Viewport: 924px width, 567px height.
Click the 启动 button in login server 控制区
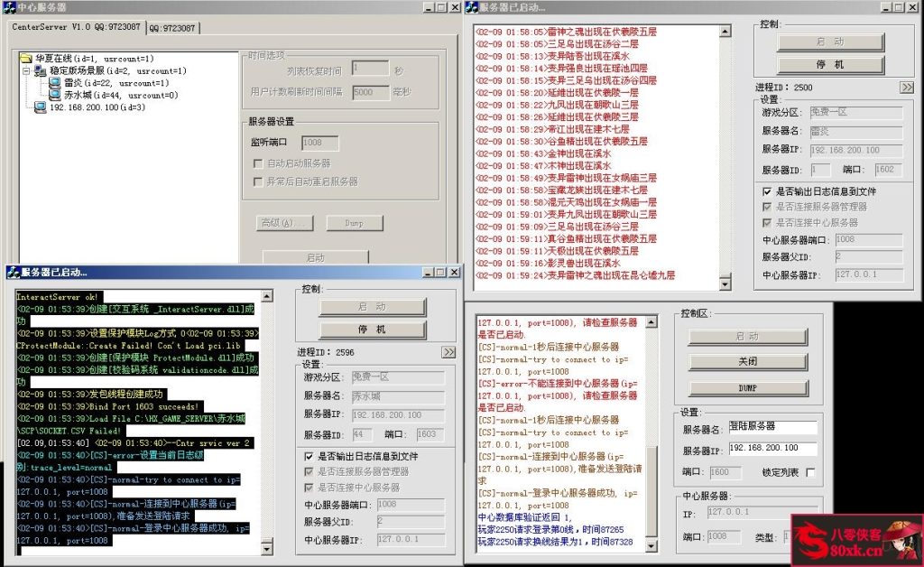(x=748, y=337)
